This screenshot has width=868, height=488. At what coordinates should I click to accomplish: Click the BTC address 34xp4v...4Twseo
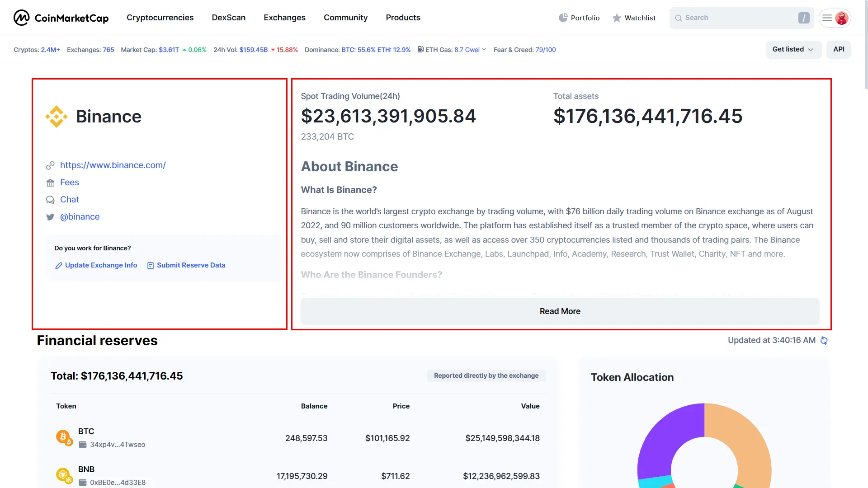(118, 445)
